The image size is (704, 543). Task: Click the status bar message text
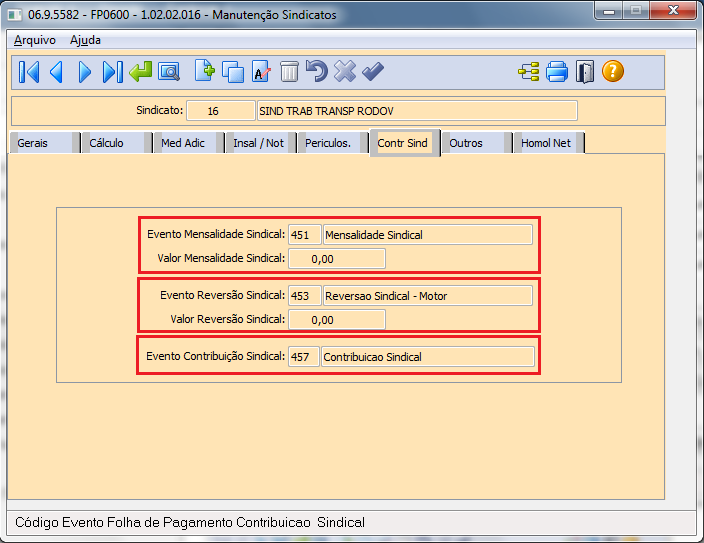190,523
